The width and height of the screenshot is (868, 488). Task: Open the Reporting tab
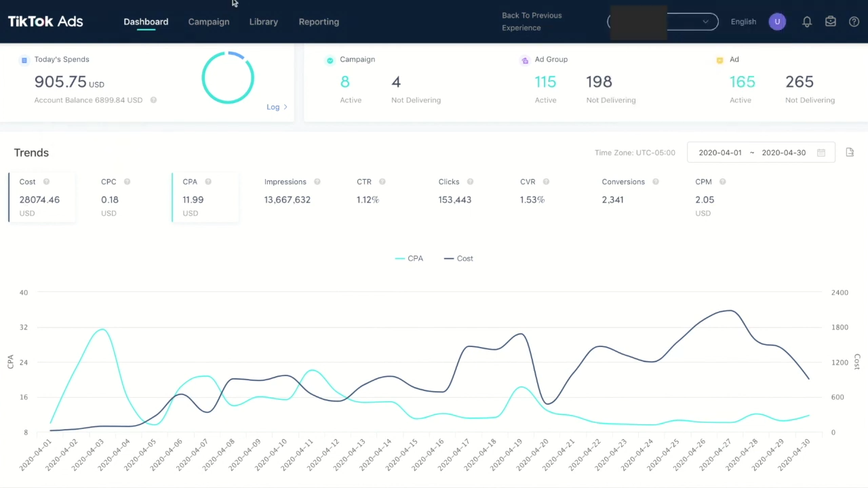pyautogui.click(x=319, y=22)
